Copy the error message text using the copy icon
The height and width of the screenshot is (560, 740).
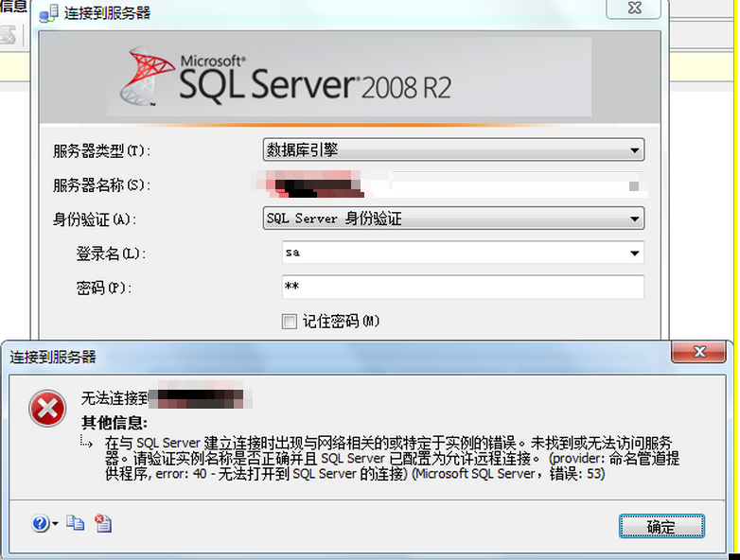tap(75, 523)
